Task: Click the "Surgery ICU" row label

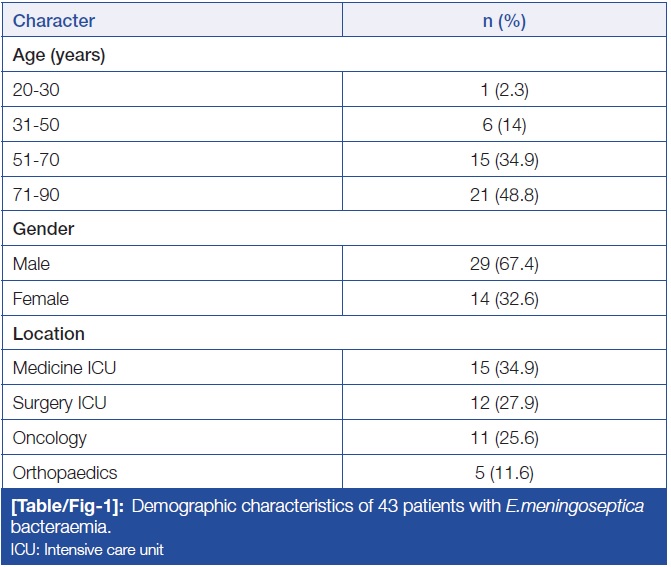Action: coord(59,403)
